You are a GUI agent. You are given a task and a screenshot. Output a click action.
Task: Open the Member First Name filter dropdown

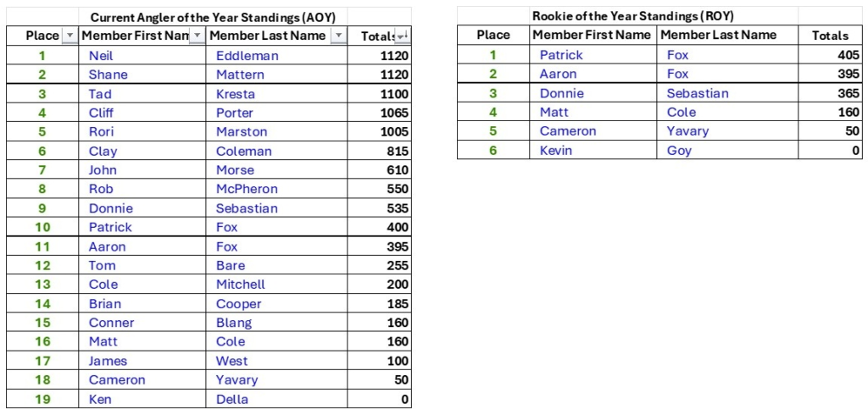197,36
